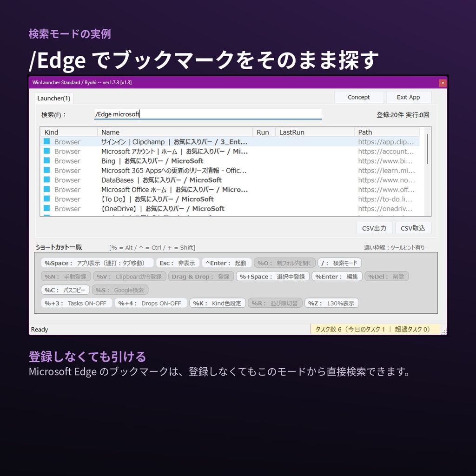Select the DataBases bookmark name
Image resolution: width=476 pixels, height=476 pixels.
pyautogui.click(x=161, y=180)
